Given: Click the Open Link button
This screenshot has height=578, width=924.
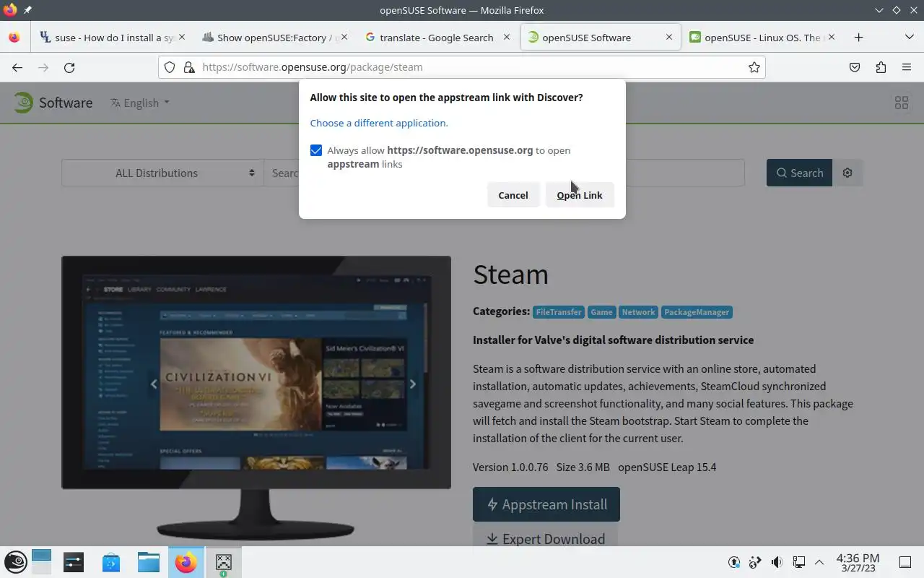Looking at the screenshot, I should point(580,195).
